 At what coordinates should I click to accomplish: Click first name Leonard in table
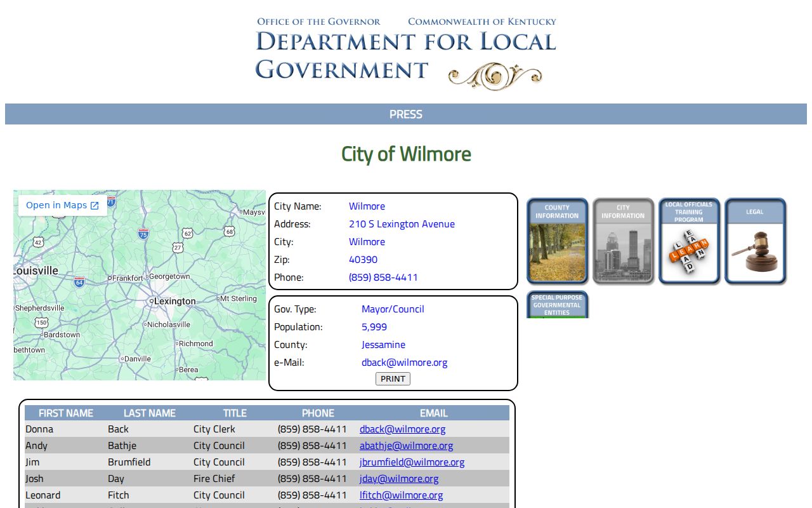click(43, 495)
